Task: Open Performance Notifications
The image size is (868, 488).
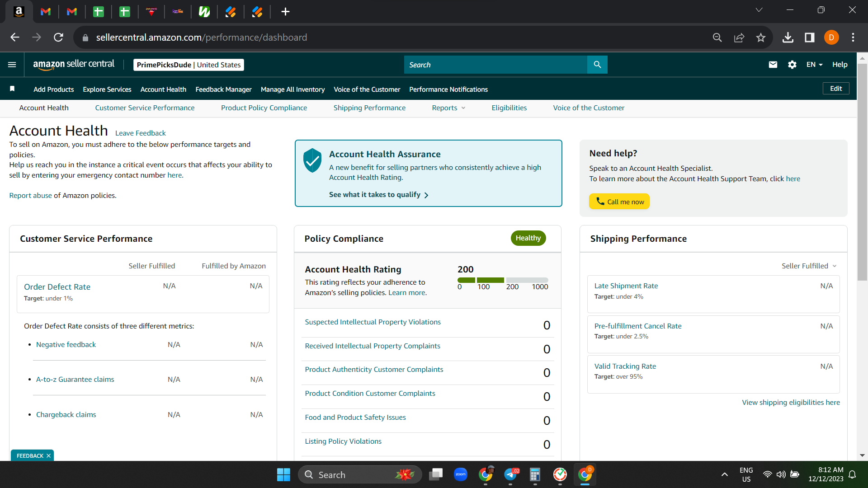Action: (448, 89)
